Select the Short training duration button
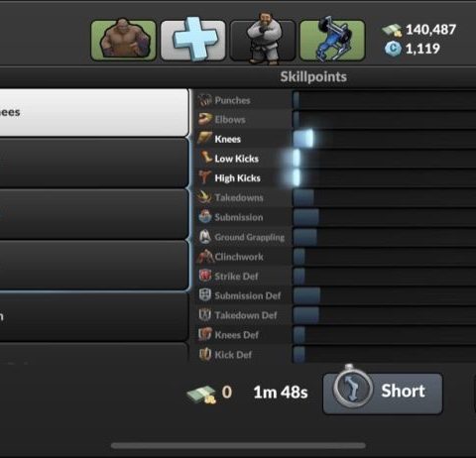 pos(383,394)
